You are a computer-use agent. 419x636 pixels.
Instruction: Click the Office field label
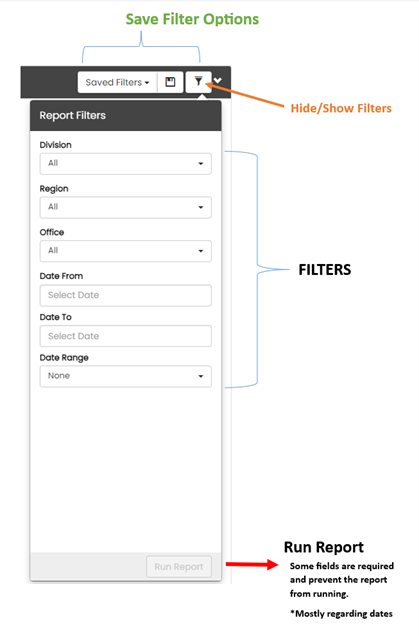52,232
